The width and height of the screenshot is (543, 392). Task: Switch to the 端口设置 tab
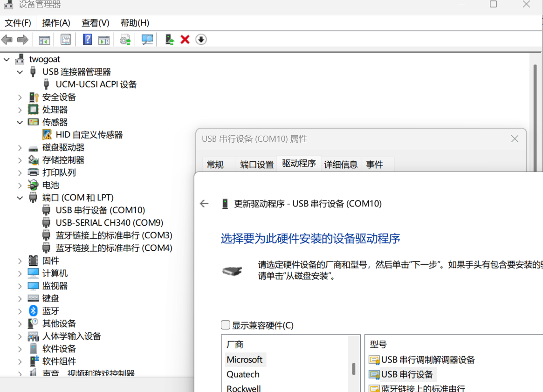click(x=257, y=165)
